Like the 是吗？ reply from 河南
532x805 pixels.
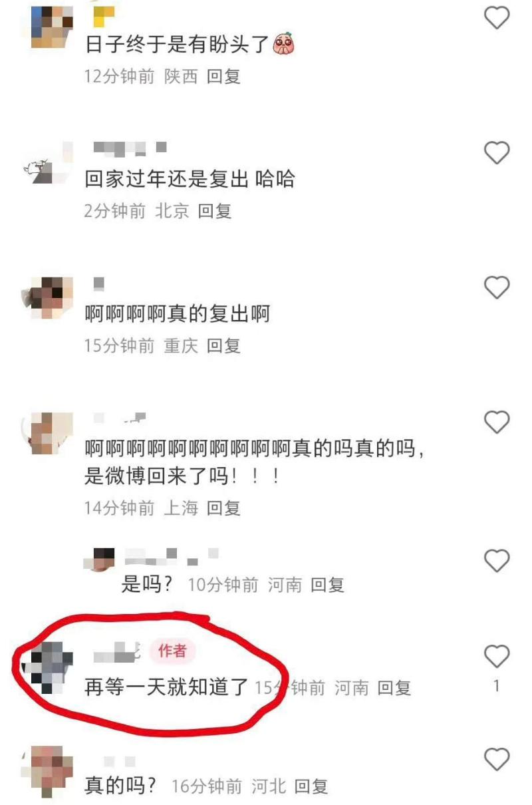[x=496, y=561]
